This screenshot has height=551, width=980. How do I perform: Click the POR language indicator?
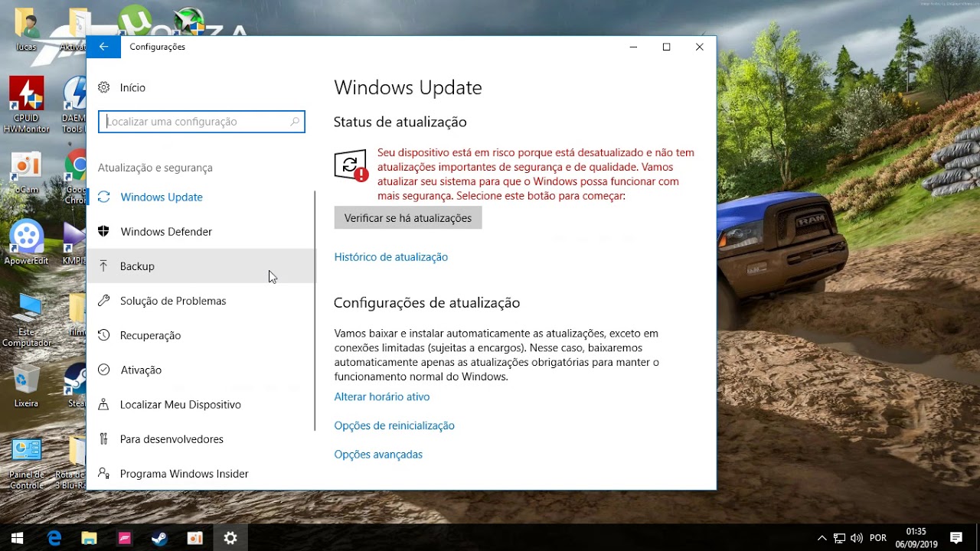[878, 538]
